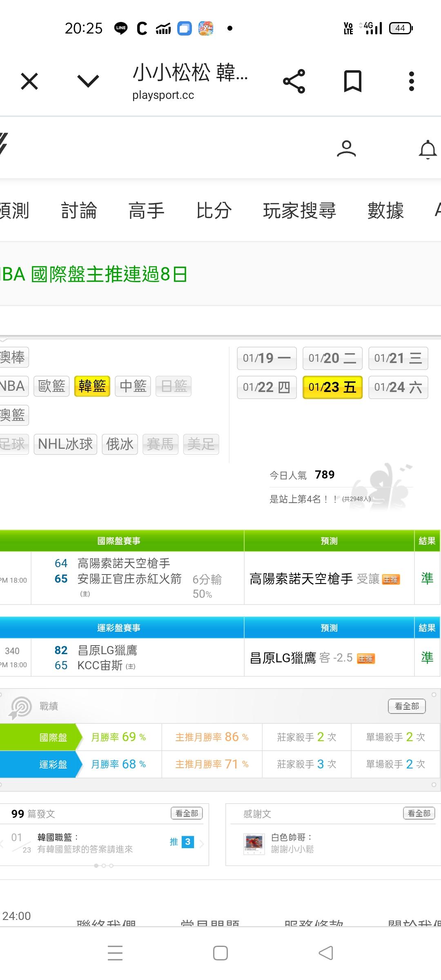Open the 討論 navigation tab
Viewport: 441px width, 980px height.
click(79, 211)
